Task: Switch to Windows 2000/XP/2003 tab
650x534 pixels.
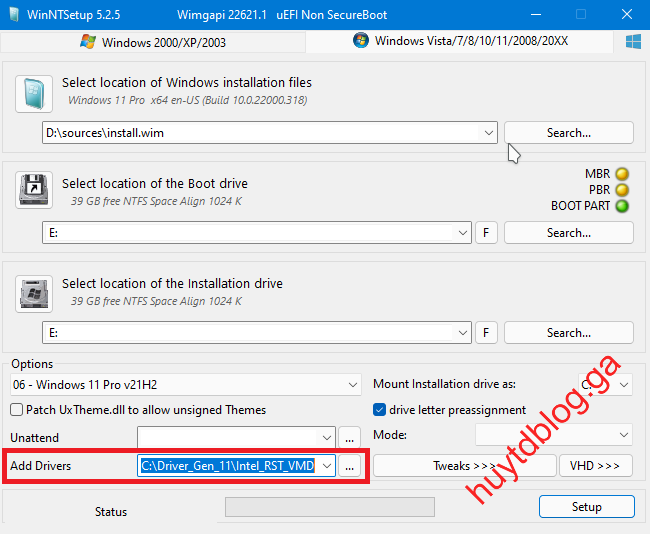Action: (x=153, y=42)
